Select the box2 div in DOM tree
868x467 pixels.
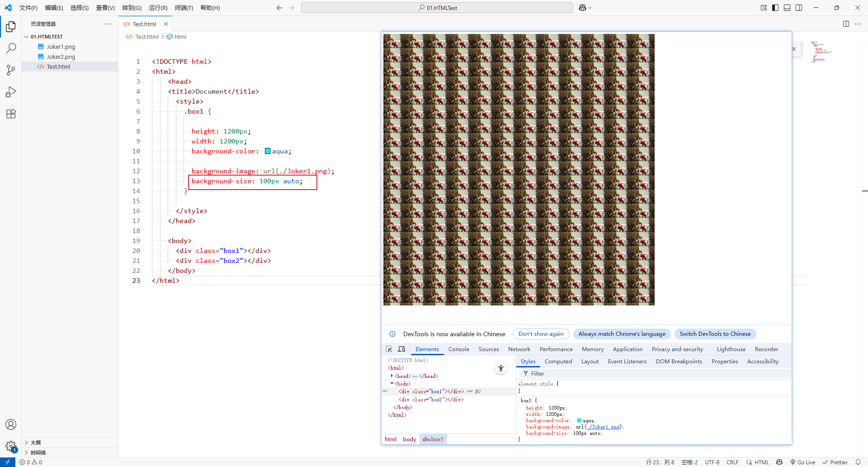click(431, 399)
